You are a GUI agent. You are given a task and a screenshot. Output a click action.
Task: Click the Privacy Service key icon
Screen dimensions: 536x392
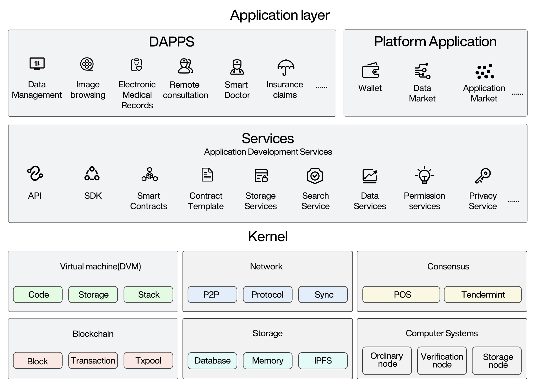click(483, 176)
